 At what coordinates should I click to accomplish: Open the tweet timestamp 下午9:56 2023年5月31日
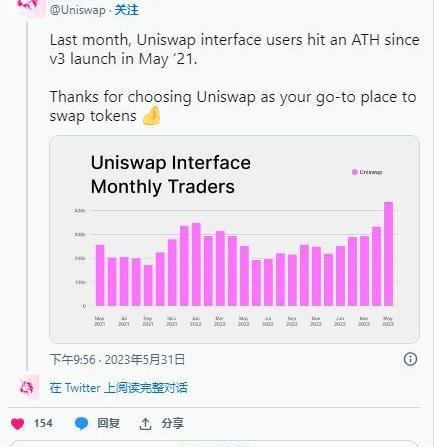[x=117, y=360]
